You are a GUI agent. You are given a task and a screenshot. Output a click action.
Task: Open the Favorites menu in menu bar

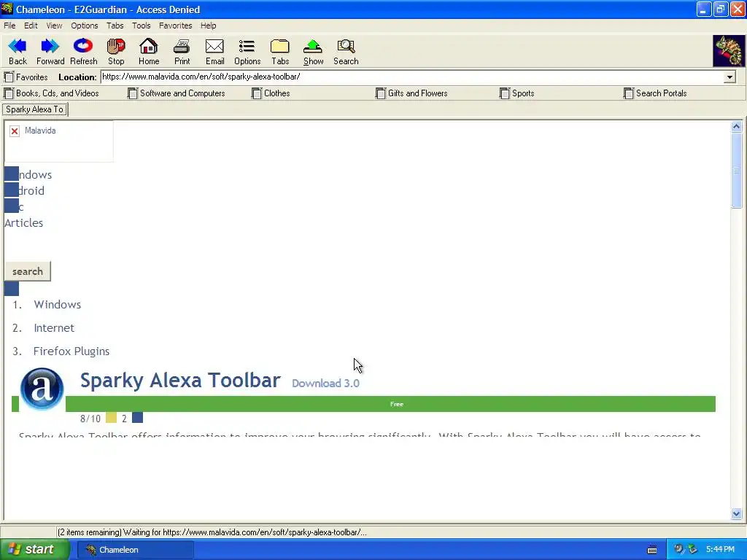[175, 26]
